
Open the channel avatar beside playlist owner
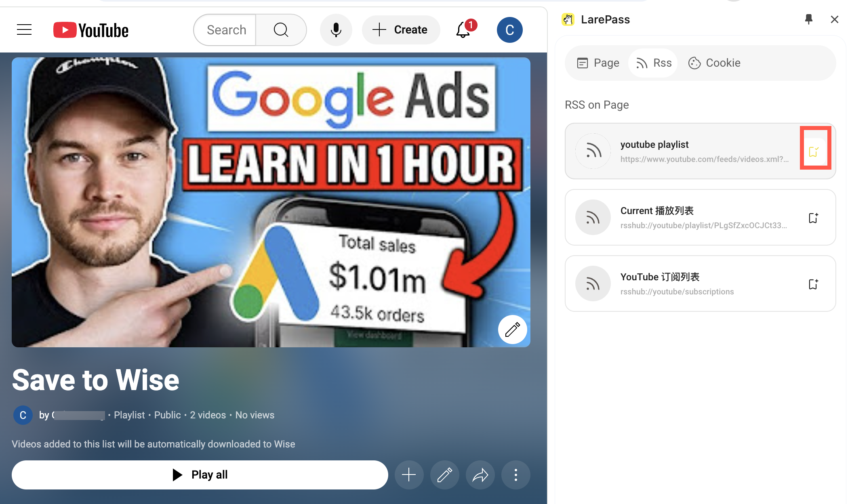23,415
